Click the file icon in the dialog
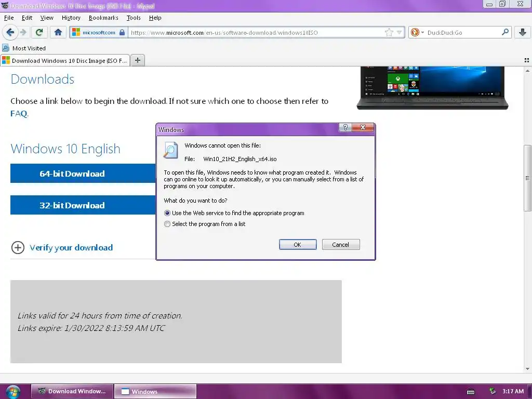This screenshot has width=532, height=399. [170, 150]
